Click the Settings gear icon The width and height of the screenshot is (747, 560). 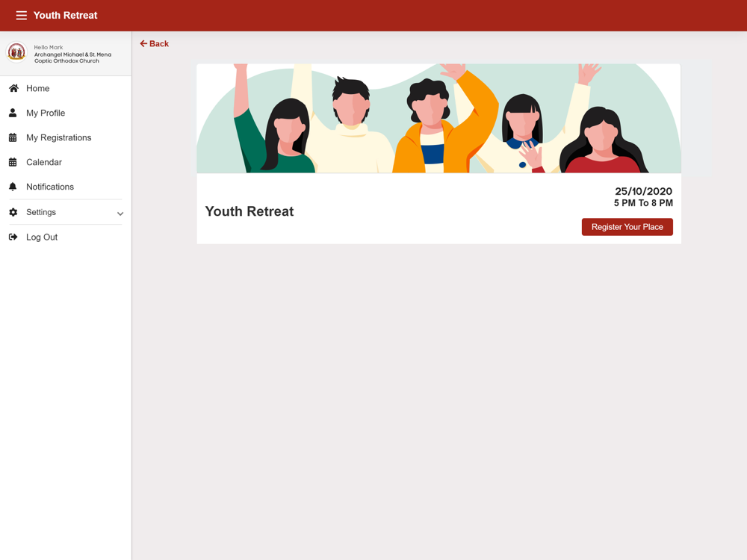tap(13, 212)
